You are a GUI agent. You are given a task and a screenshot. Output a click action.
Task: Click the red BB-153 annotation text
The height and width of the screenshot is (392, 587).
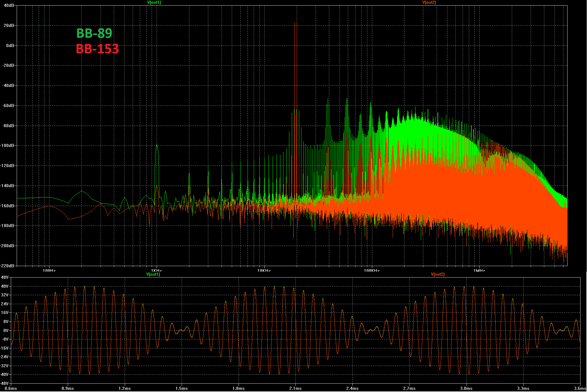97,49
